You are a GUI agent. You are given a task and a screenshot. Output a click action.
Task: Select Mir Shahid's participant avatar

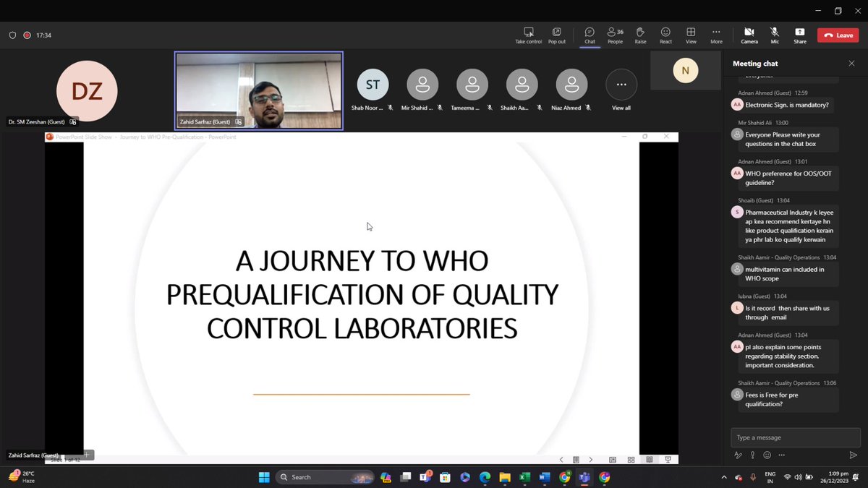(422, 85)
